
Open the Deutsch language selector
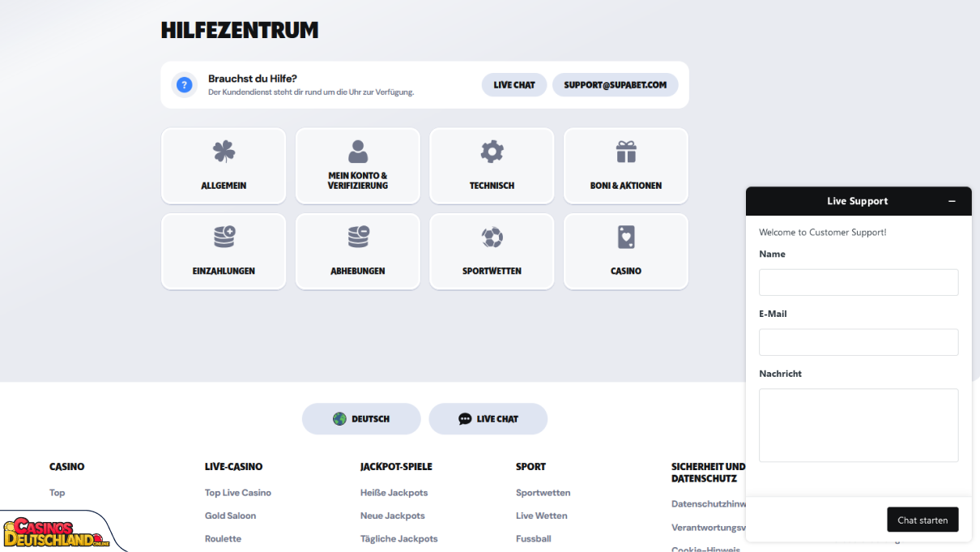click(361, 419)
